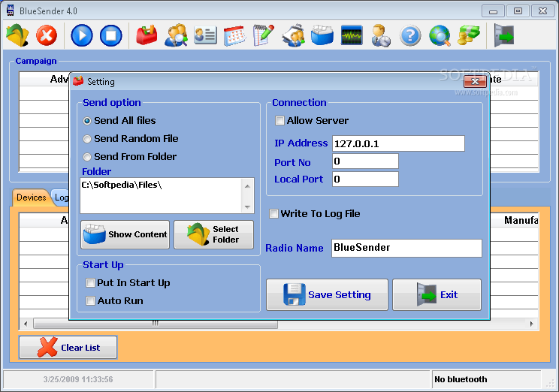Open blue file folder toolbar icon
This screenshot has width=559, height=392.
pos(322,35)
